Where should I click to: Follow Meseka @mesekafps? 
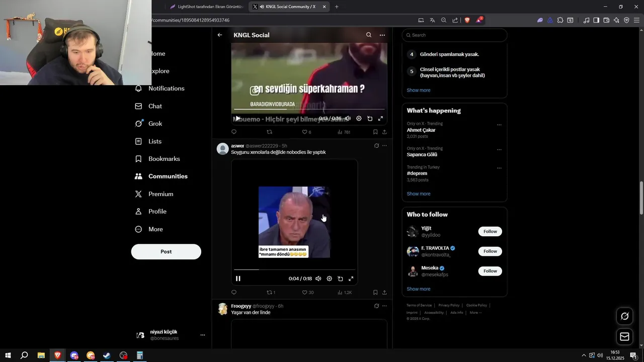490,271
